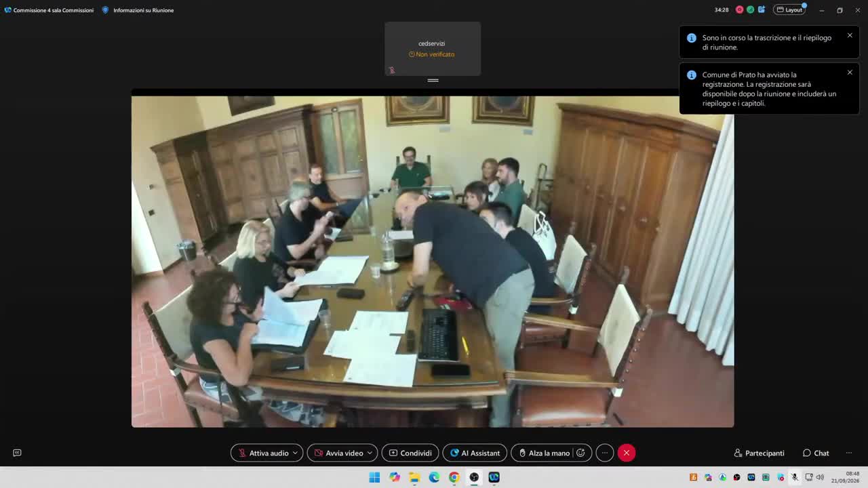The image size is (868, 488).
Task: Dismiss the transcription in-progress notification
Action: click(x=850, y=35)
